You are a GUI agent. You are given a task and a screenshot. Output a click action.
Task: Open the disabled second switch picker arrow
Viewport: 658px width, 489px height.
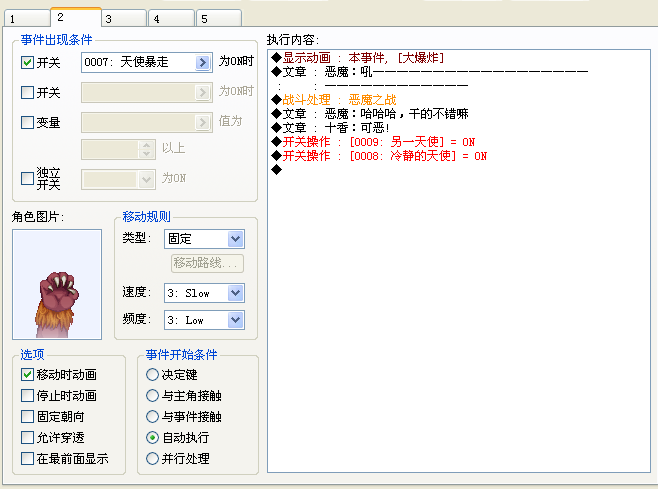[203, 92]
